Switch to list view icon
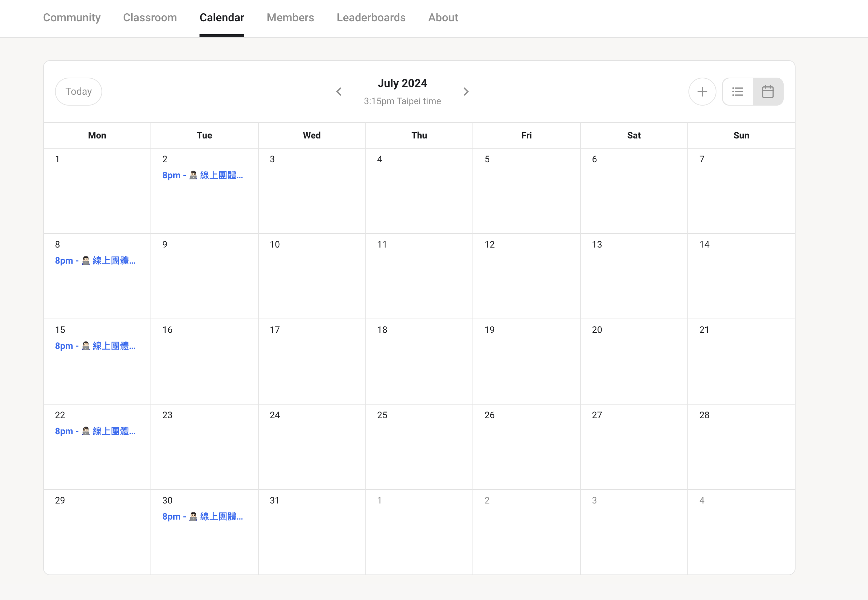Viewport: 868px width, 600px height. pos(737,91)
